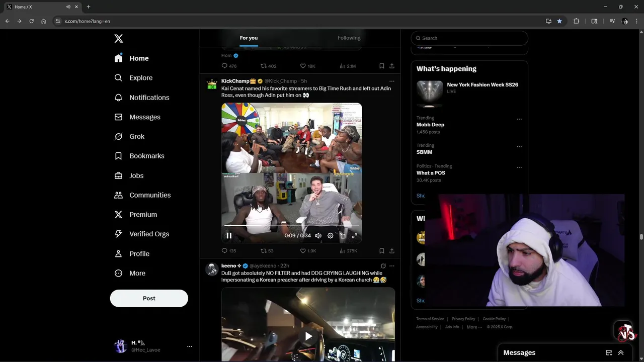This screenshot has width=644, height=362.
Task: Toggle picture-in-picture on the video
Action: 343,236
